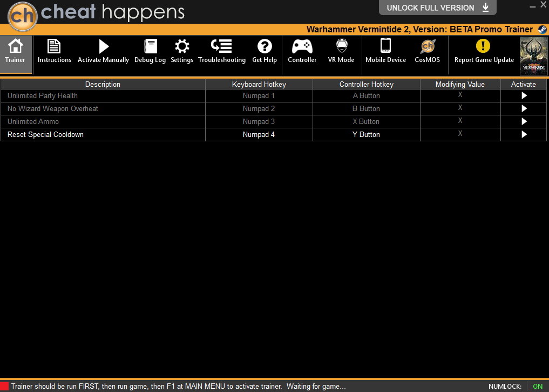Activate Unlimited Ammo cheat

pyautogui.click(x=524, y=121)
